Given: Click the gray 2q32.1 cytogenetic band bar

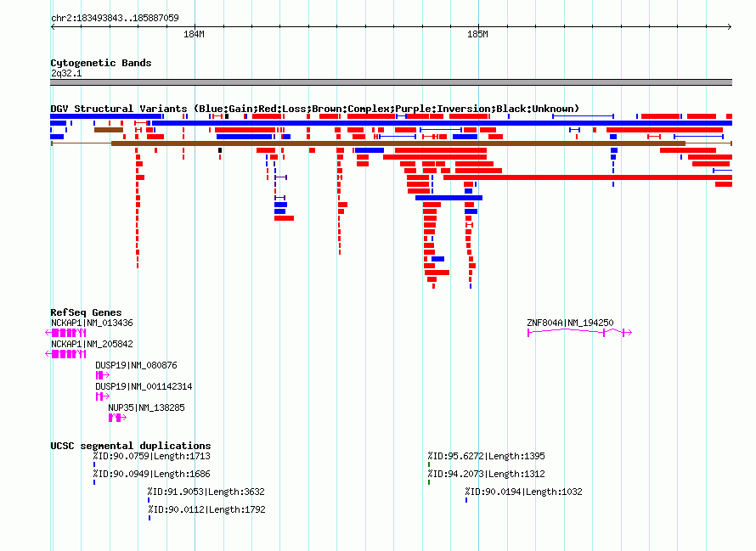Looking at the screenshot, I should (391, 82).
